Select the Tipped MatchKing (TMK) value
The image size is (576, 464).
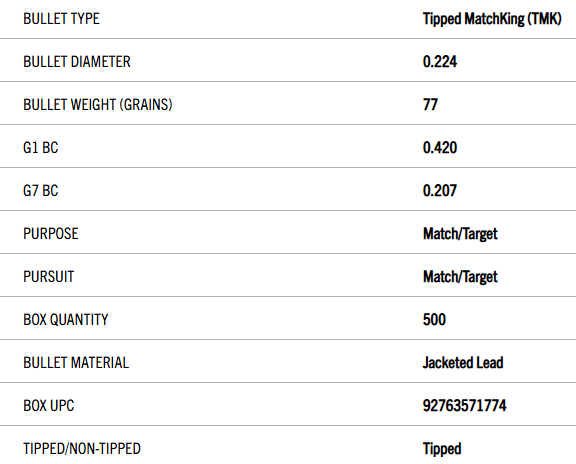click(492, 19)
